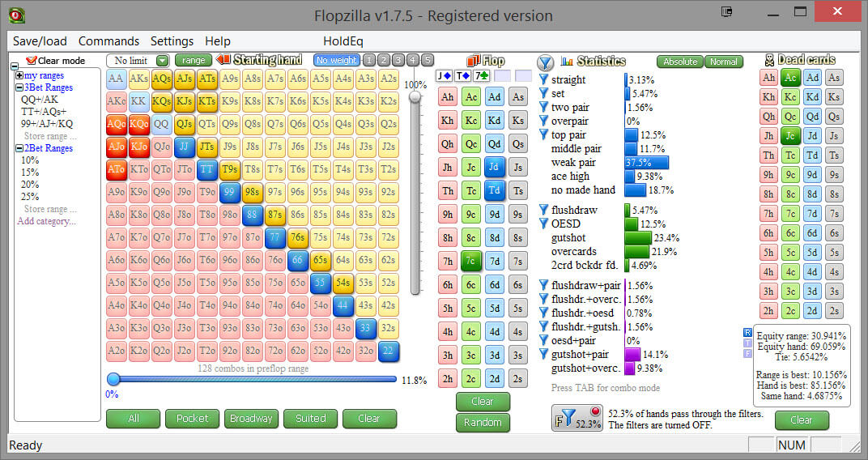This screenshot has width=868, height=460.
Task: Select the No weight option
Action: click(x=337, y=61)
